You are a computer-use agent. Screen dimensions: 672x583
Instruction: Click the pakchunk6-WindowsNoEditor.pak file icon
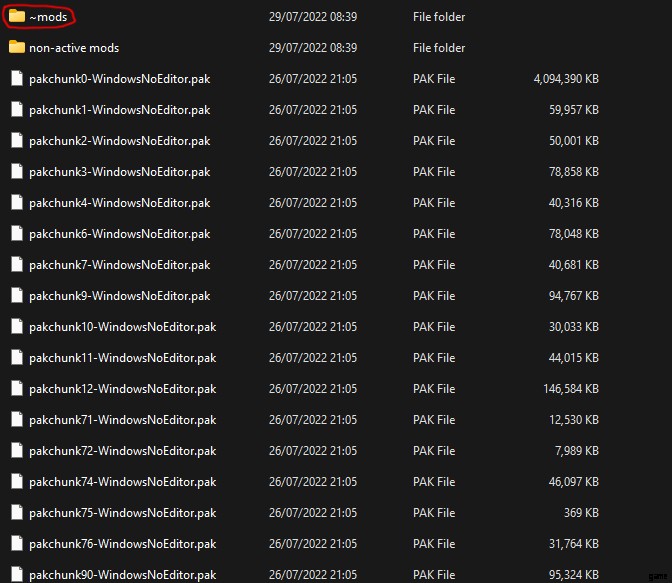pos(16,234)
